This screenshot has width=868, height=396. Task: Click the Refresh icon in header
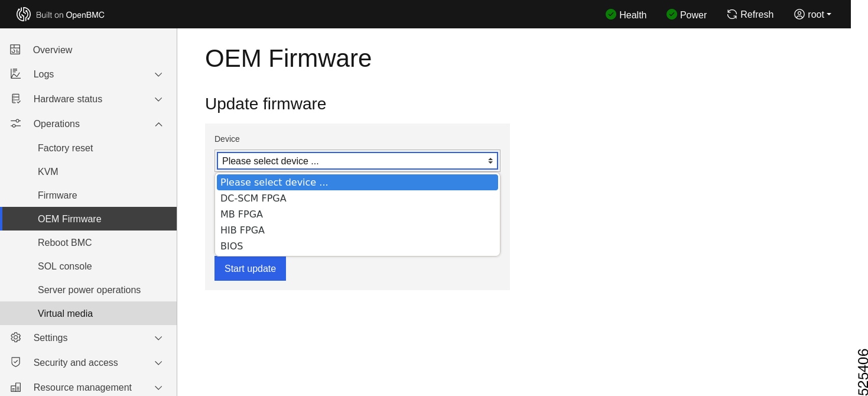pos(732,14)
